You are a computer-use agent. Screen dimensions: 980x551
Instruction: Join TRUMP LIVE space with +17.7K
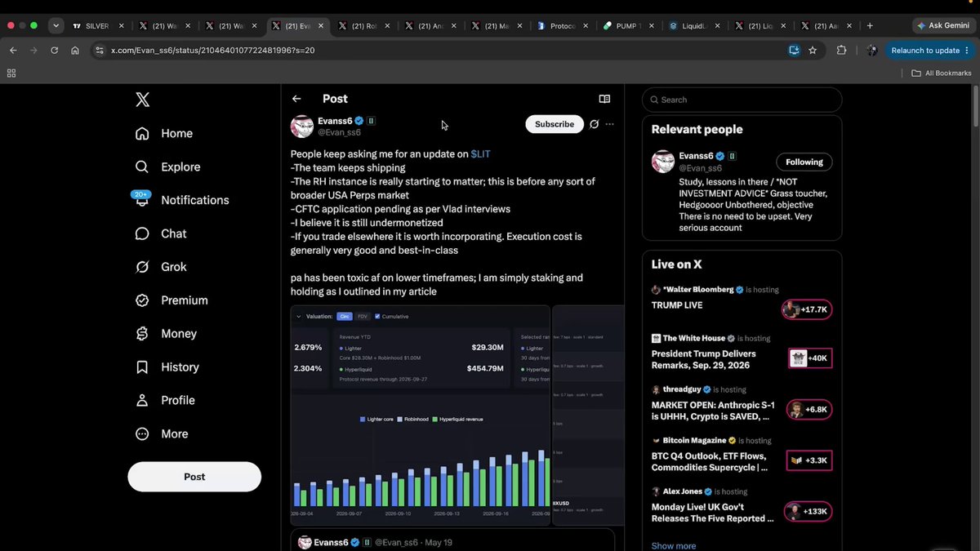pyautogui.click(x=807, y=309)
